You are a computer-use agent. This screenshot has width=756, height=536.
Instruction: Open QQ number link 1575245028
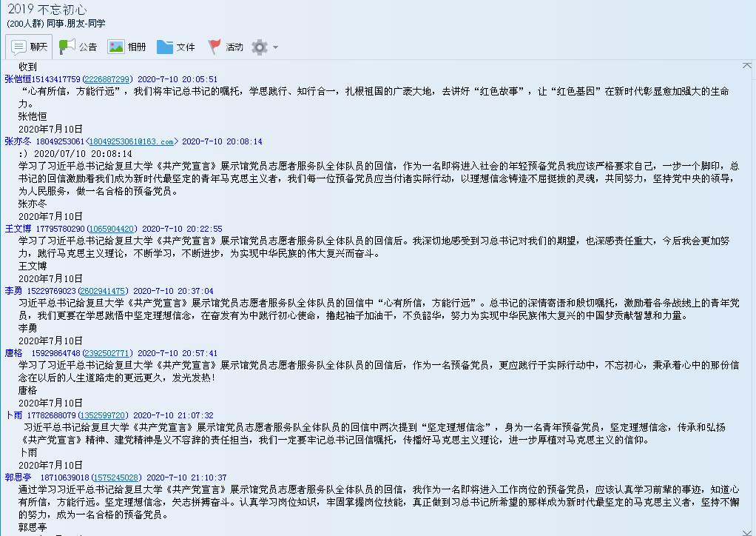[115, 478]
